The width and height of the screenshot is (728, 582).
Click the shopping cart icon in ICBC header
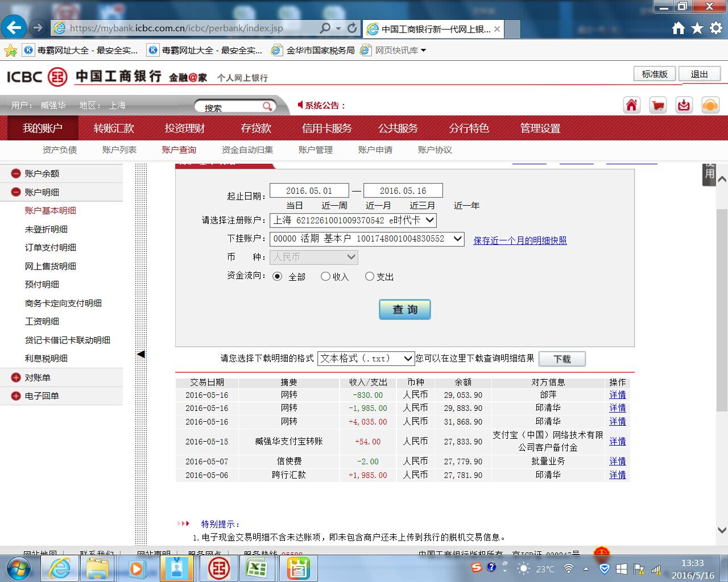click(658, 105)
